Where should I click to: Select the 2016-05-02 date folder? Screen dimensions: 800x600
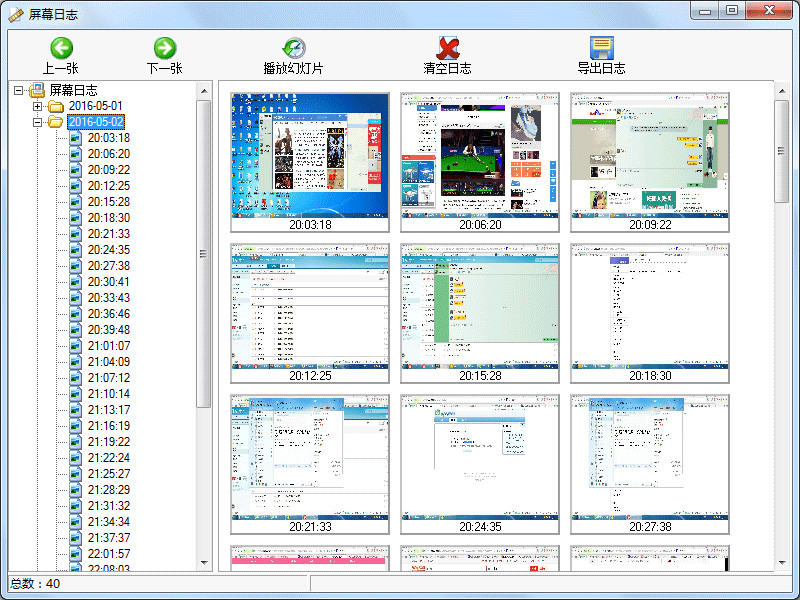[x=95, y=122]
